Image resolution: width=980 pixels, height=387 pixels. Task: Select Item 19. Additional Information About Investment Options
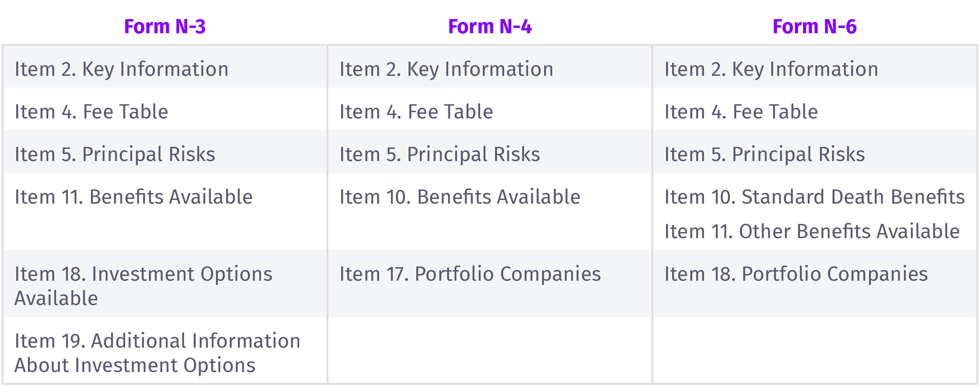158,353
